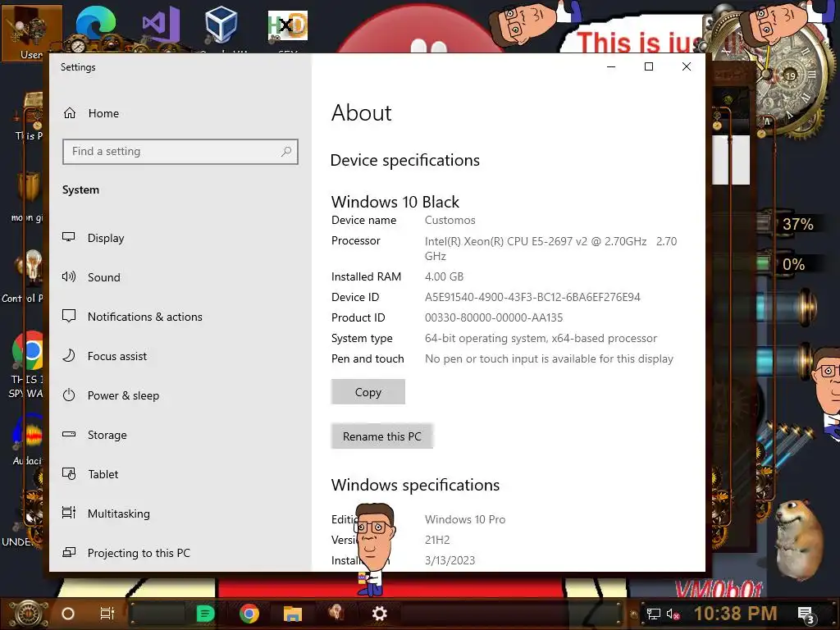Click the steampunk Start button
This screenshot has width=840, height=630.
point(29,614)
